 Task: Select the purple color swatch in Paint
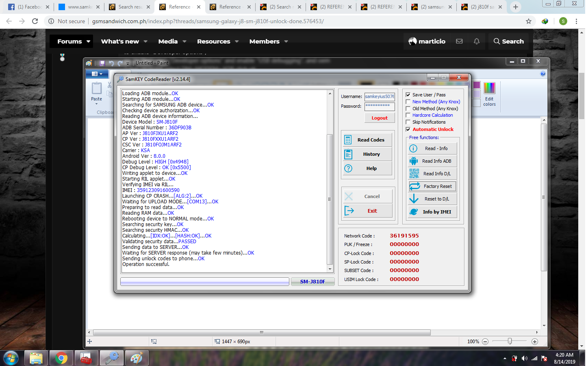477,85
